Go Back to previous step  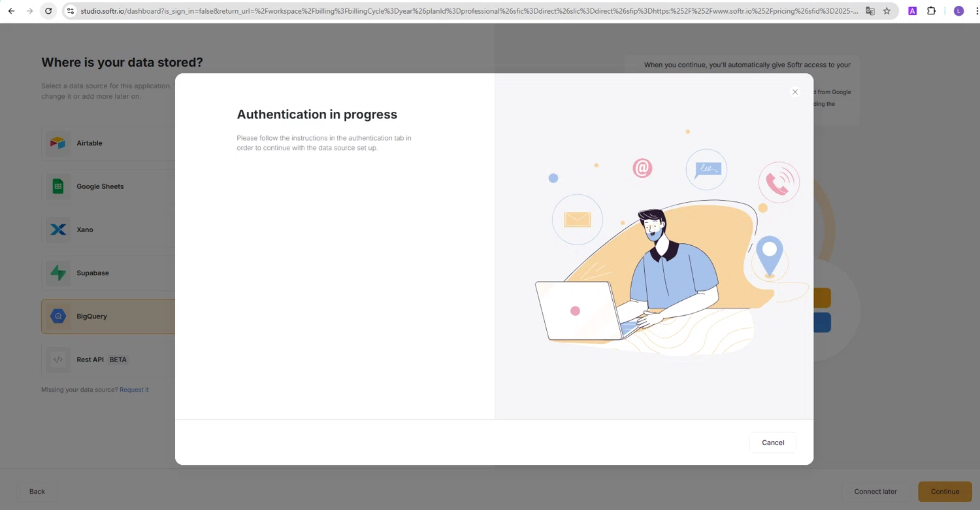(37, 492)
